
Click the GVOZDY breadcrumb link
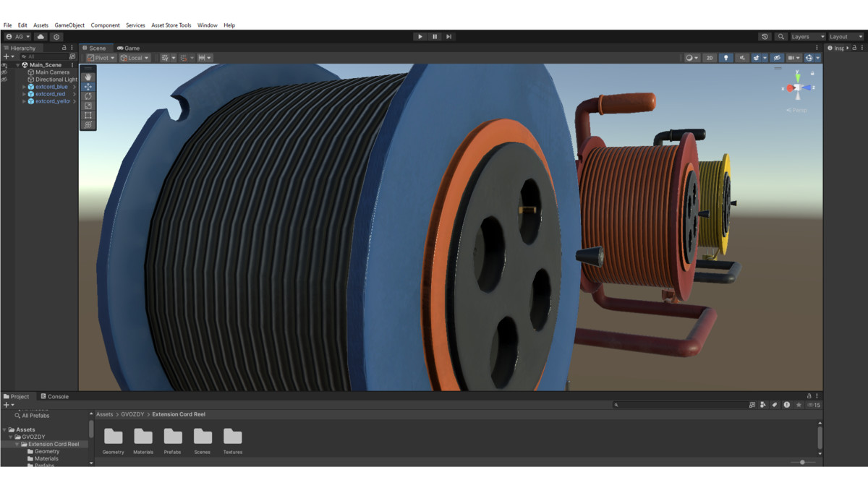tap(133, 414)
